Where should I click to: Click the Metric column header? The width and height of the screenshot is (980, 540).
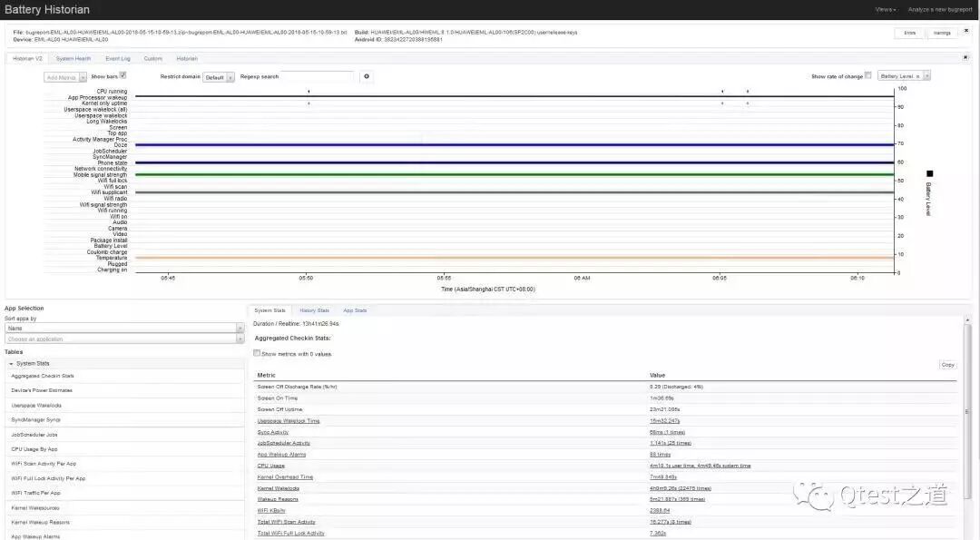tap(266, 375)
